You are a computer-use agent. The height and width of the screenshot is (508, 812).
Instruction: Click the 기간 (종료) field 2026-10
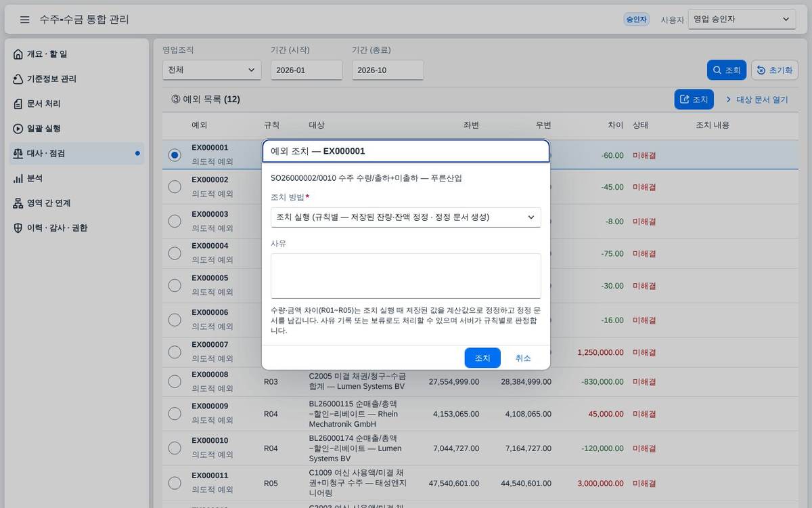point(388,70)
